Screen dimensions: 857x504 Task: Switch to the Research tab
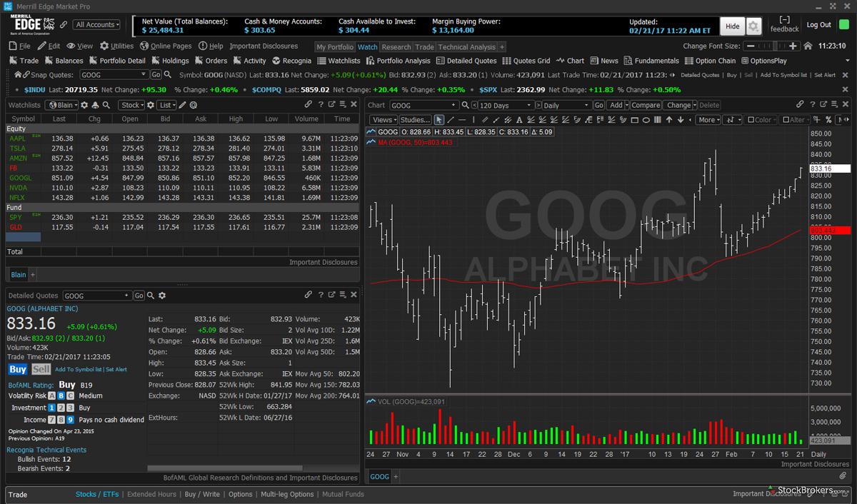(x=396, y=47)
